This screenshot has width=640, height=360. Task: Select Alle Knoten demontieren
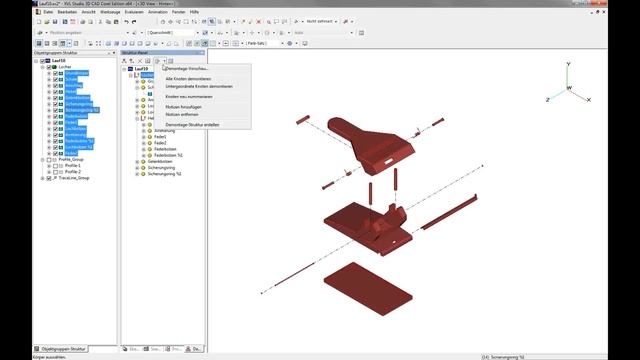point(188,79)
